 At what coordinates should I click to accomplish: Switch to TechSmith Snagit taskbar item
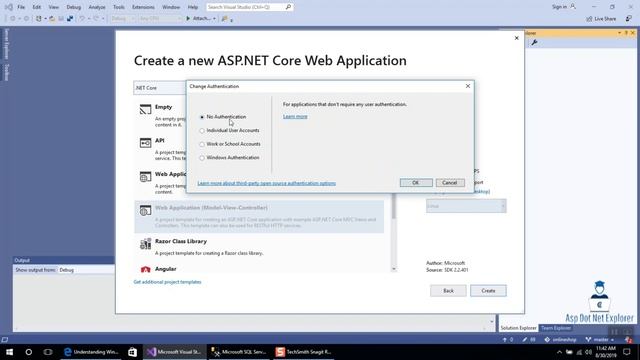click(x=304, y=352)
